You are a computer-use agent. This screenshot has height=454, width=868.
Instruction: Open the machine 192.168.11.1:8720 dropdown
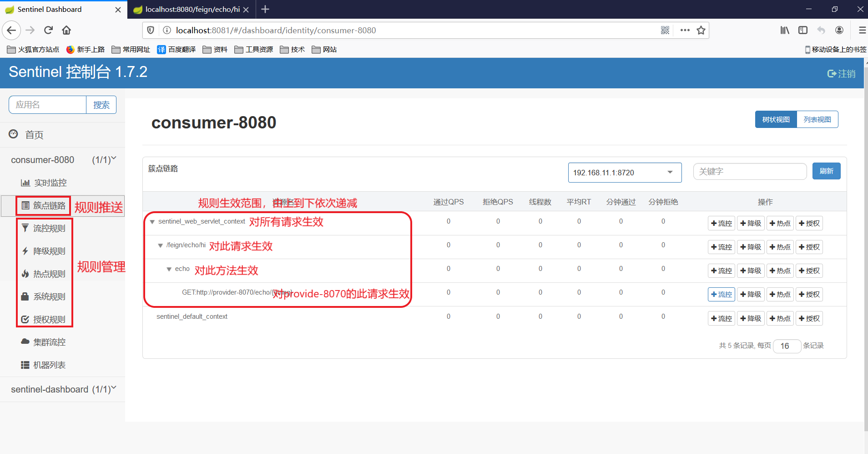click(625, 173)
